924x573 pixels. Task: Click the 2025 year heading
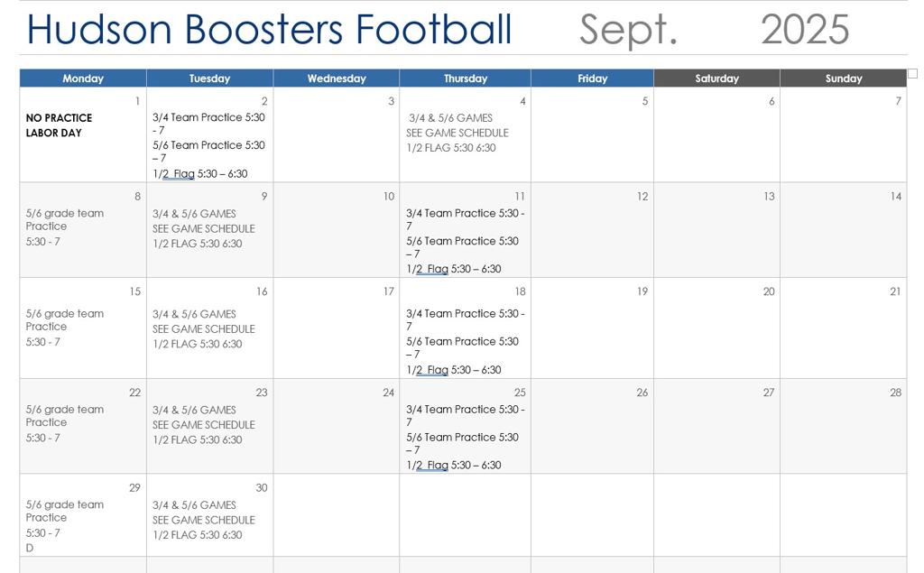click(804, 30)
